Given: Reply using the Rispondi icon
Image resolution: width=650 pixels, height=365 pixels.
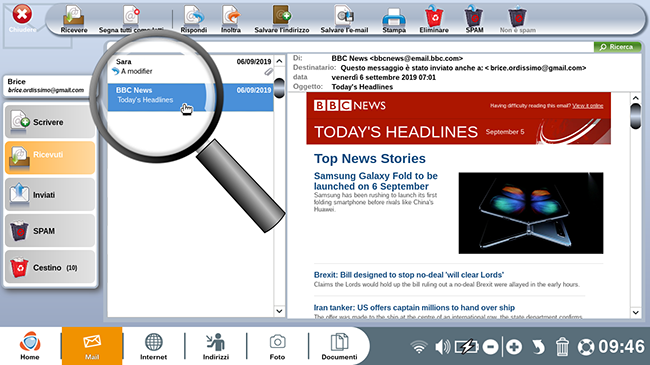Looking at the screenshot, I should [x=194, y=19].
